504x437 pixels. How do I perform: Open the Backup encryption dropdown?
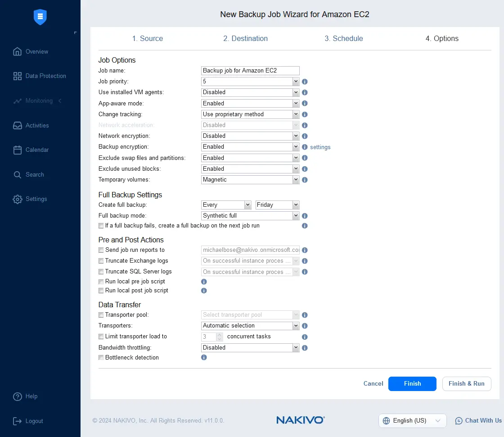click(250, 147)
